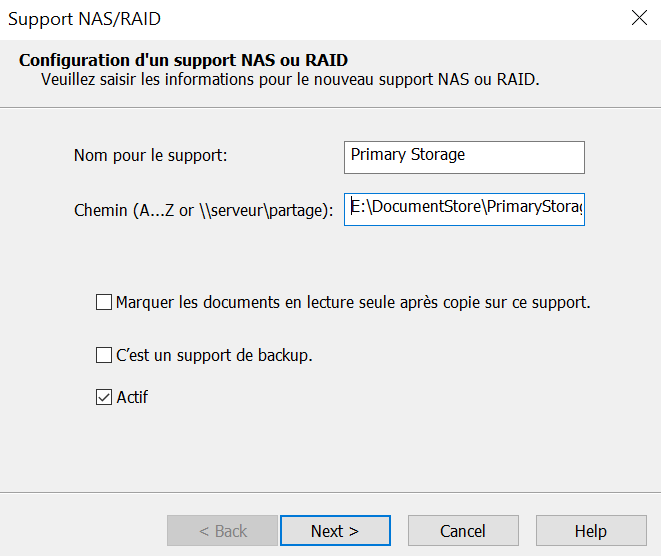Viewport: 661px width, 556px height.
Task: Close the Support NAS/RAID dialog
Action: (x=639, y=17)
